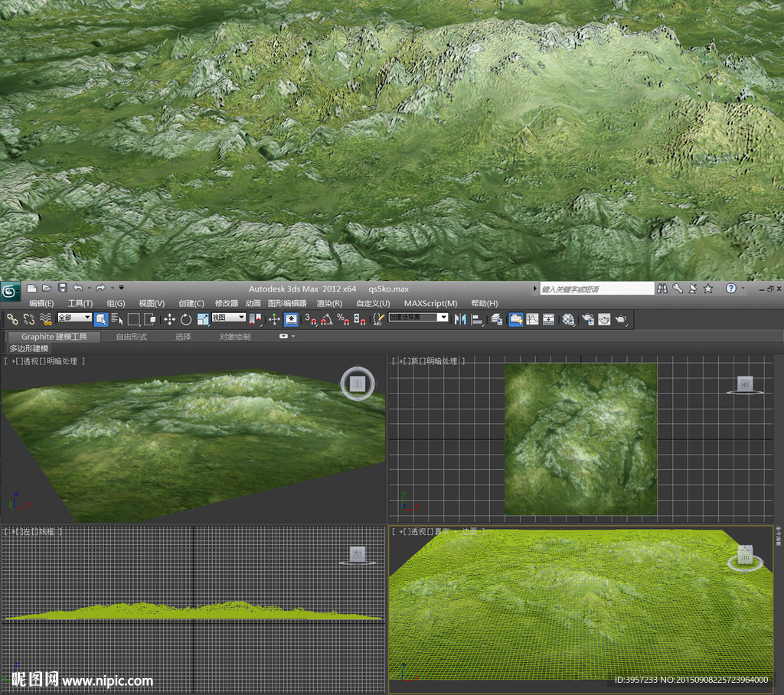Open the selection filter dropdown showing 全部

pyautogui.click(x=73, y=318)
